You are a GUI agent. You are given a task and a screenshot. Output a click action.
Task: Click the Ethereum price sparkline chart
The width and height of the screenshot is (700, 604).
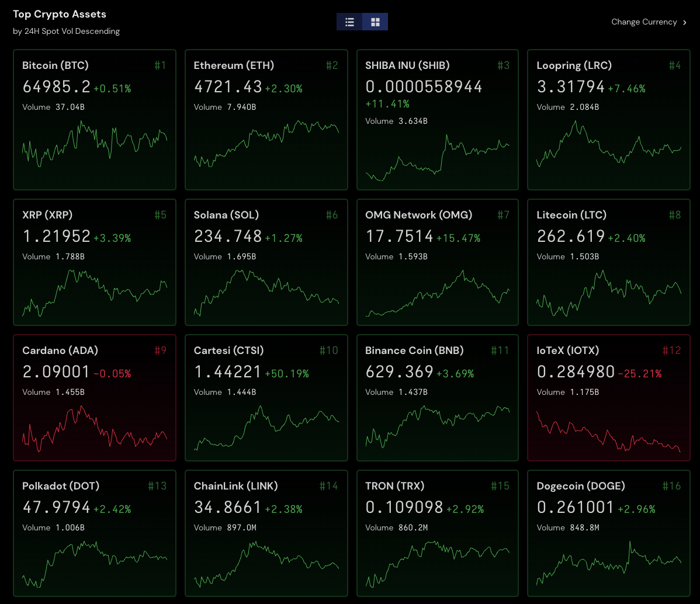(266, 144)
